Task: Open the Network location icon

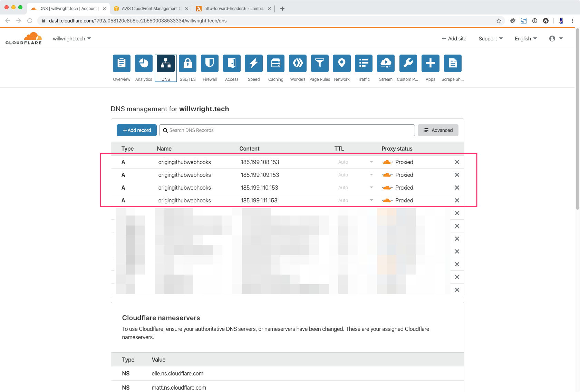Action: click(342, 63)
